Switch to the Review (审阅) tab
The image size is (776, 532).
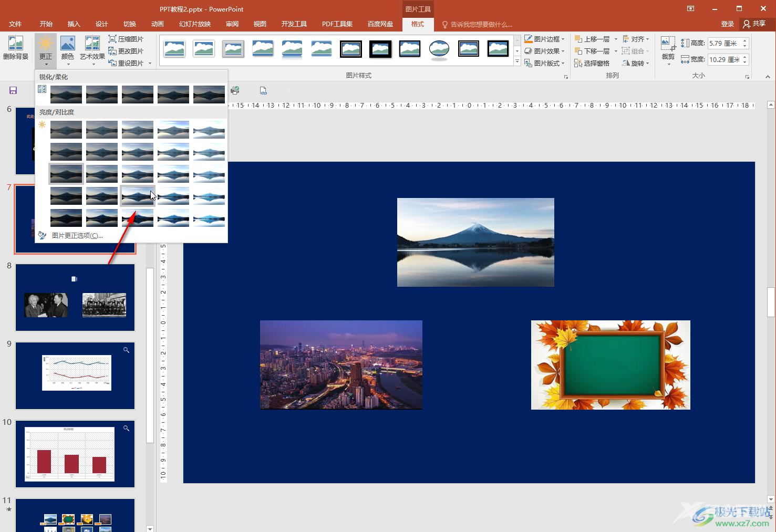(x=232, y=24)
